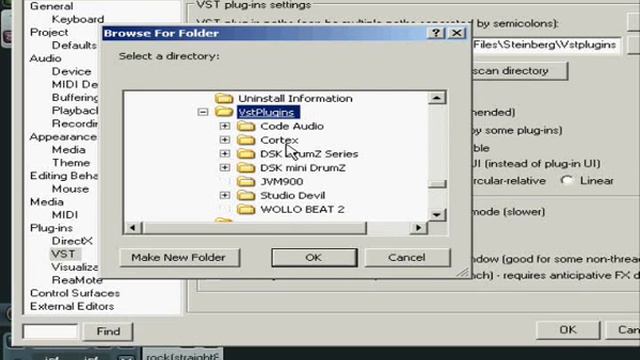Select the Uninstall Information folder name
Image resolution: width=640 pixels, height=360 pixels.
click(295, 98)
